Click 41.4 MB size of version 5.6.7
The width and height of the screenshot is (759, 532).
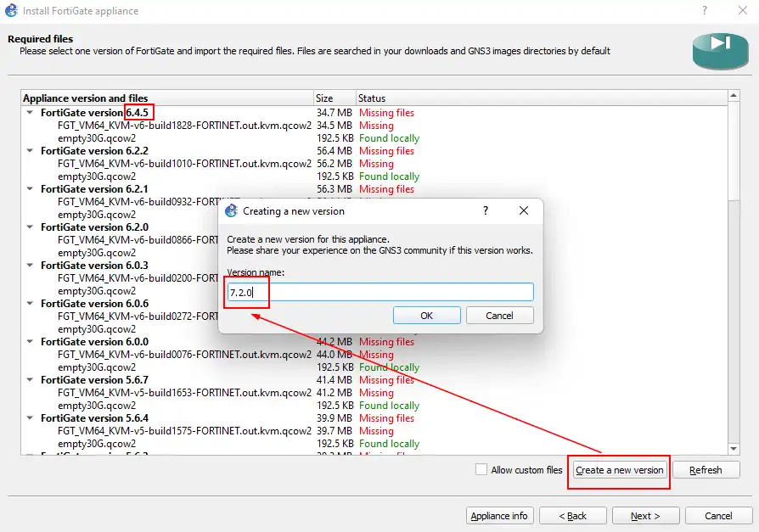pyautogui.click(x=335, y=380)
